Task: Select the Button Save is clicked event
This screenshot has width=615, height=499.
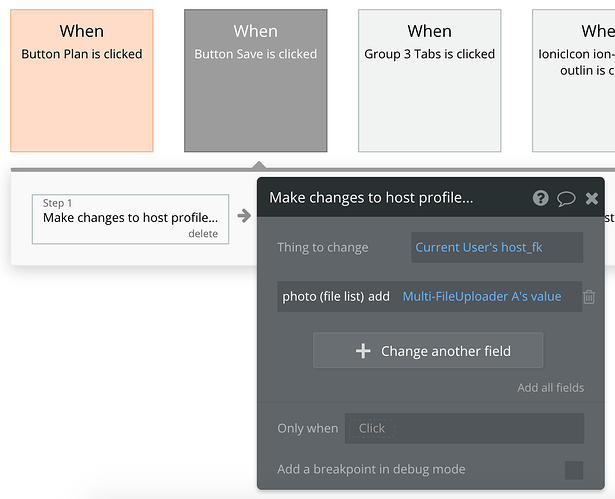Action: [255, 80]
